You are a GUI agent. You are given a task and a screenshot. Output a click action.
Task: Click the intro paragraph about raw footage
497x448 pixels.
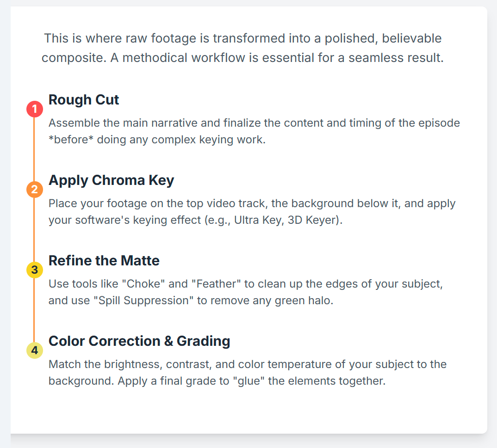(x=242, y=48)
